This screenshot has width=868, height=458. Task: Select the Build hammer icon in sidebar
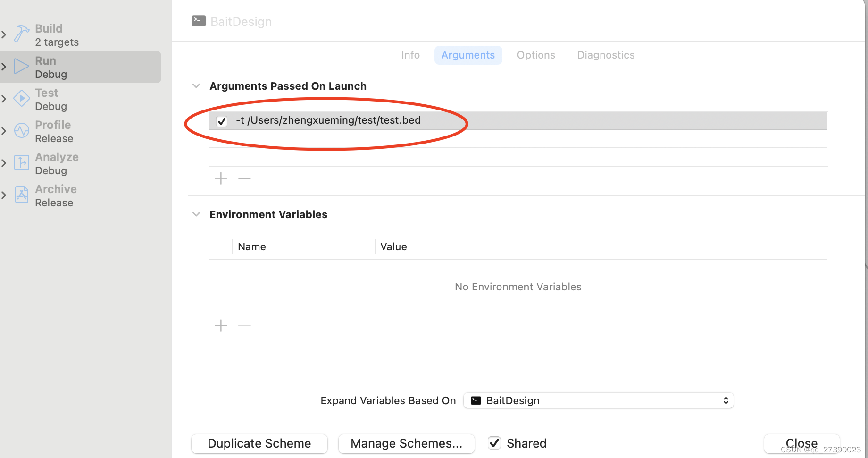tap(21, 34)
